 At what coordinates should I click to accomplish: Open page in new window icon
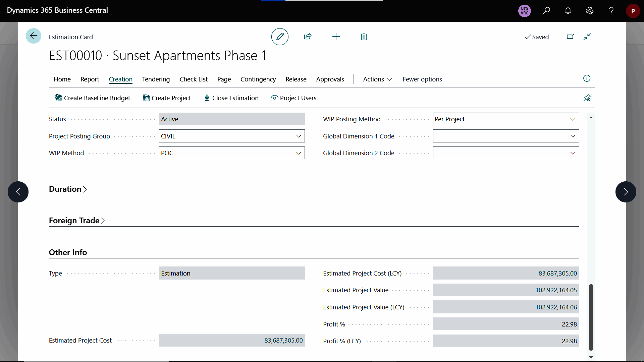point(570,37)
